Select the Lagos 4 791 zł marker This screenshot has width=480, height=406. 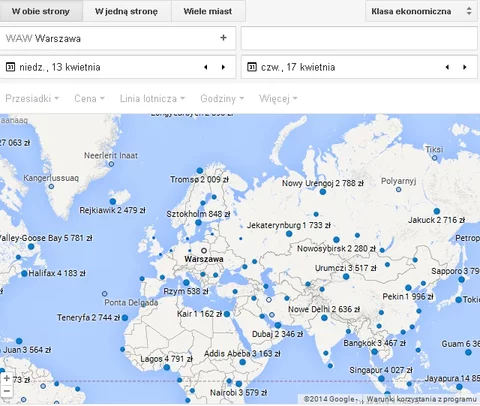167,367
